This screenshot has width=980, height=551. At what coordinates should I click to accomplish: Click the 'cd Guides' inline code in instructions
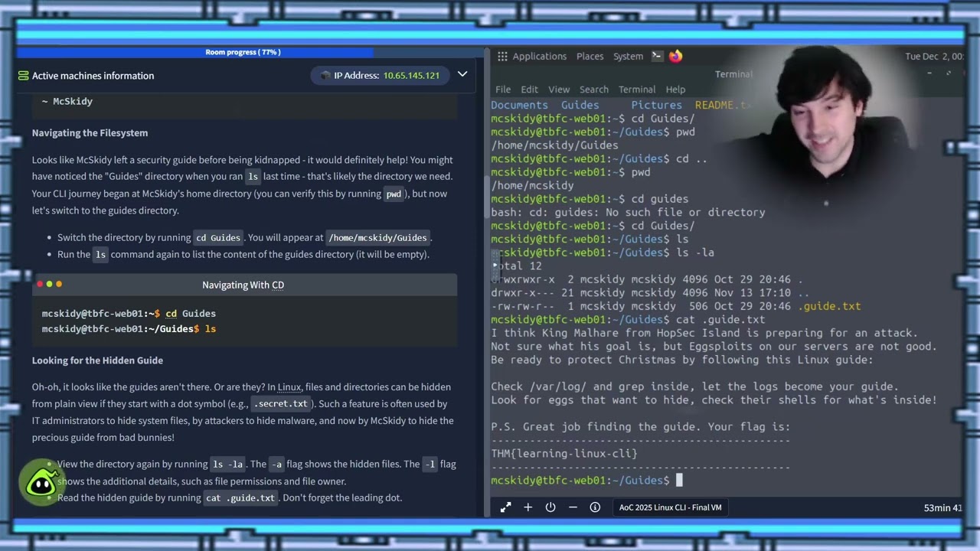tap(218, 238)
